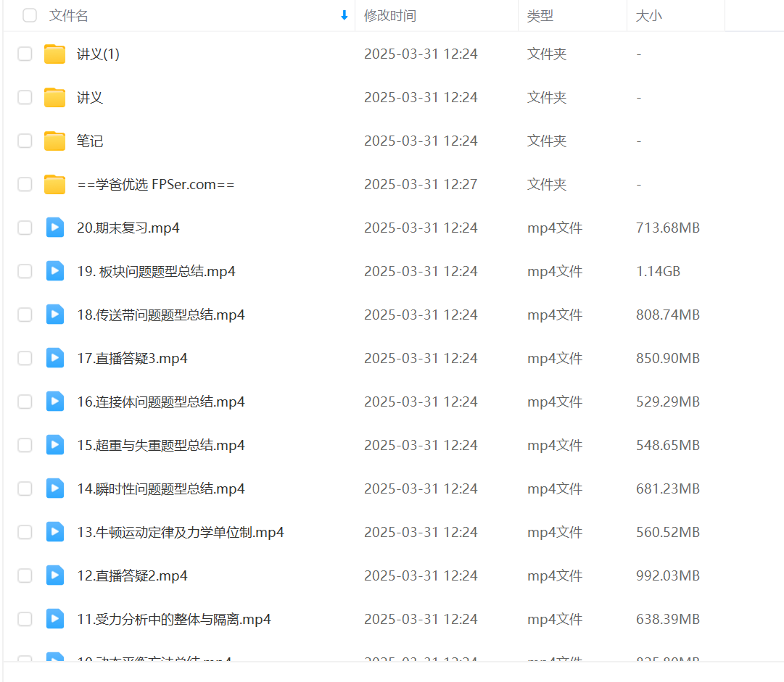784x682 pixels.
Task: Open file name 14.瞬时性问题题型总结.mp4
Action: (x=160, y=488)
